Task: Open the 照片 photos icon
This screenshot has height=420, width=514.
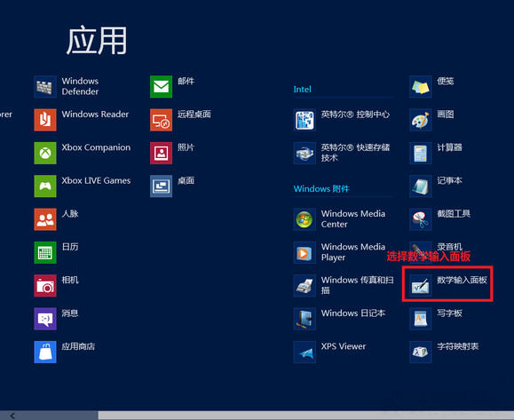Action: click(161, 153)
